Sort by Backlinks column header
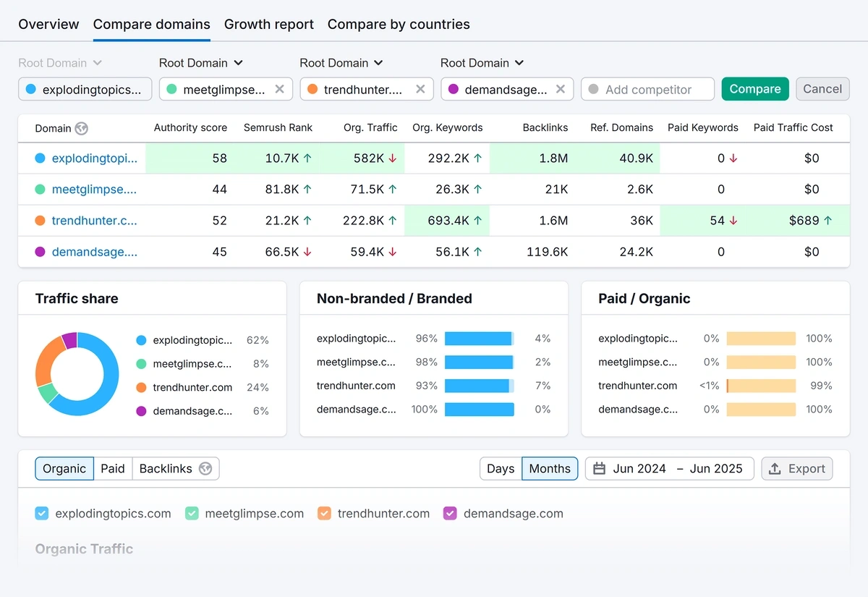Screen dimensions: 868x597 (x=545, y=127)
